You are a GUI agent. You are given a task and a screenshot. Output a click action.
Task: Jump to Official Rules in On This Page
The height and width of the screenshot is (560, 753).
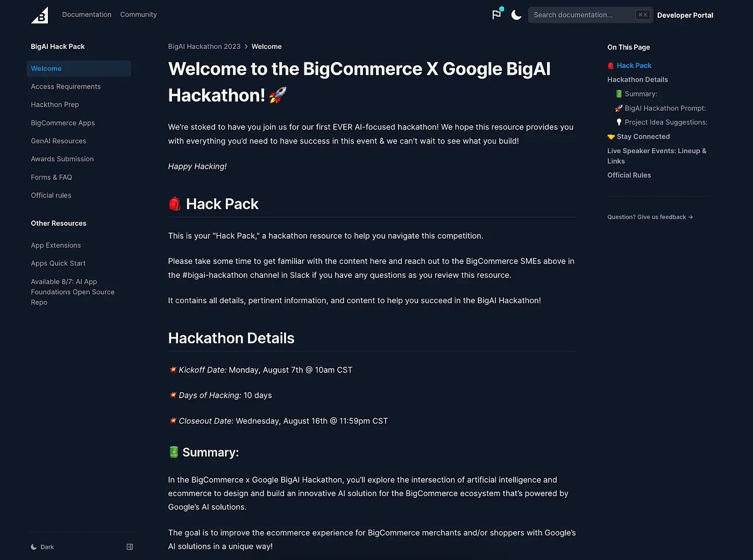pos(629,175)
